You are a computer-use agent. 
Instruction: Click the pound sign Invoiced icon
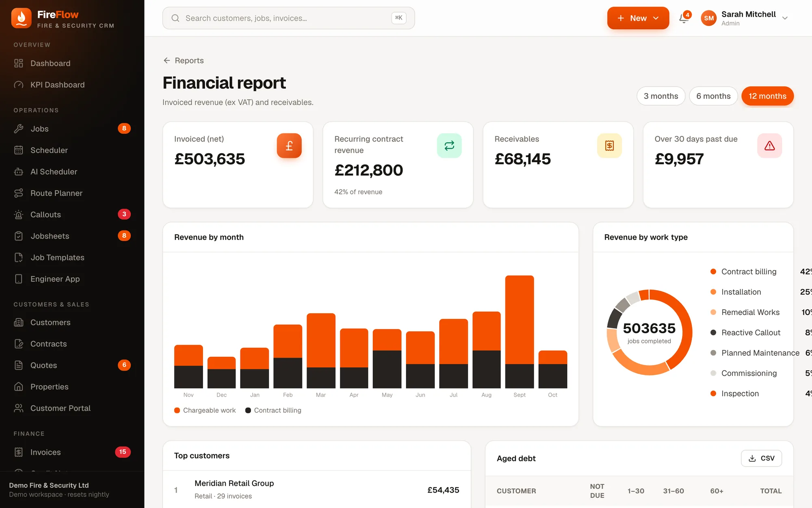[289, 145]
